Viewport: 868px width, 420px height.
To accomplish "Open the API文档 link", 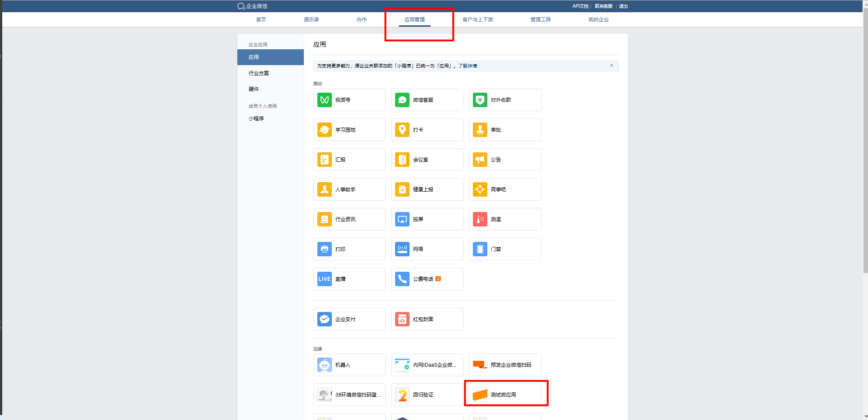I will point(580,6).
